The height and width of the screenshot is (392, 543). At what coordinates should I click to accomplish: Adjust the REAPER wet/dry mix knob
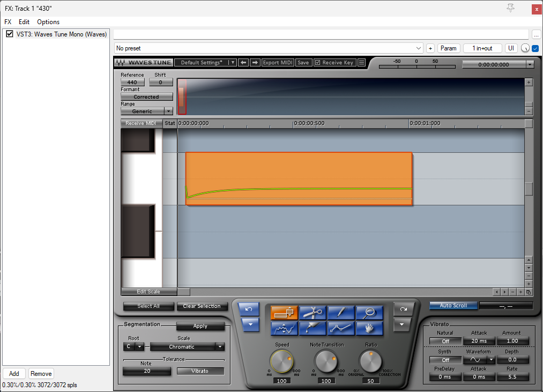click(525, 48)
